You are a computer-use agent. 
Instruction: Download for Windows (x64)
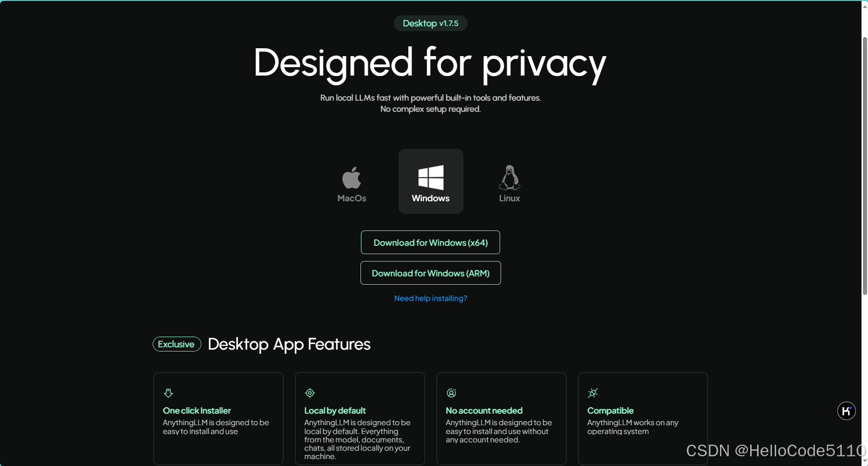(431, 243)
